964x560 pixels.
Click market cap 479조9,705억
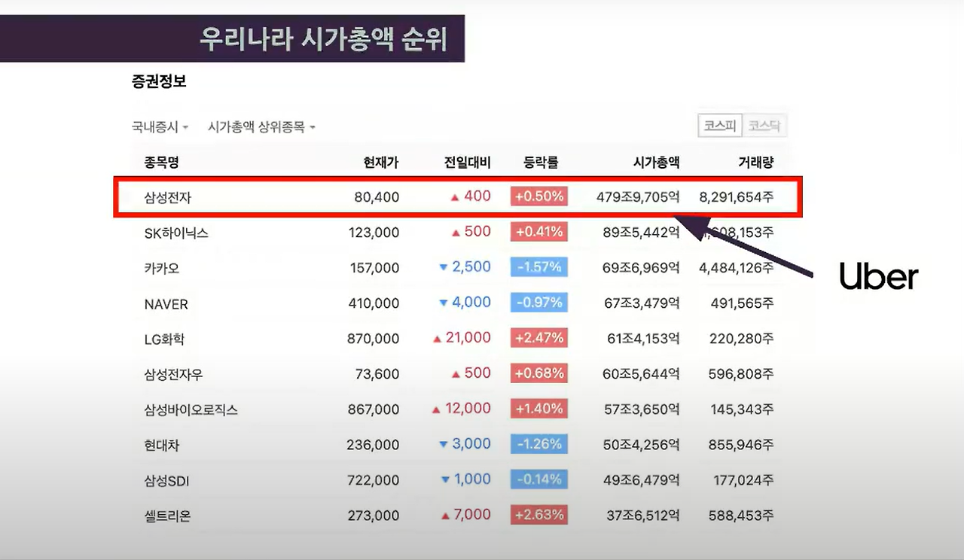pyautogui.click(x=639, y=197)
